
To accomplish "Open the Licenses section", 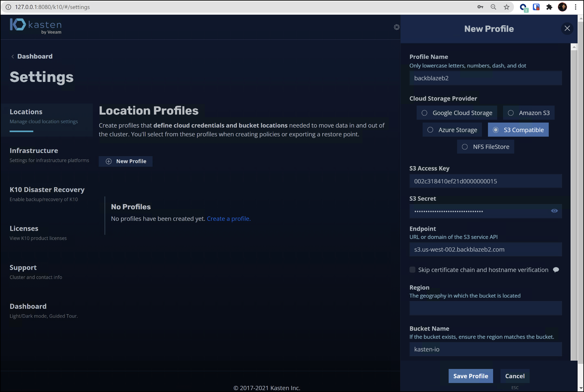I will point(38,233).
